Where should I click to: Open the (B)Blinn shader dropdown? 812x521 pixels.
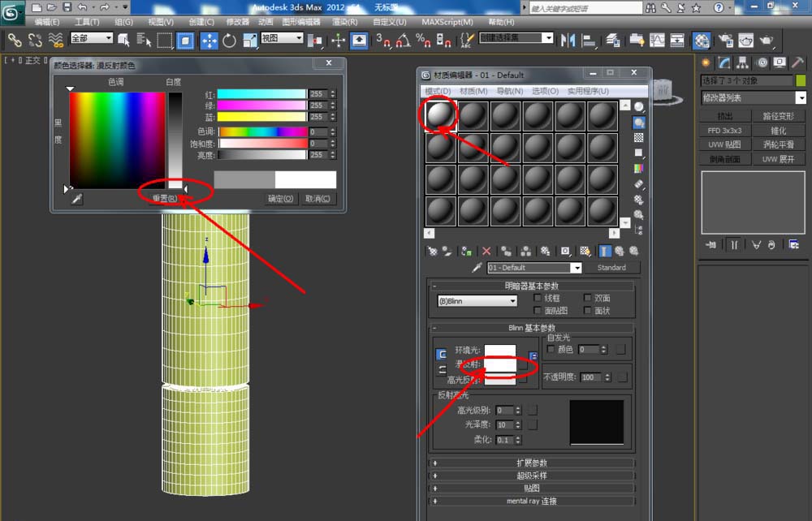coord(477,301)
